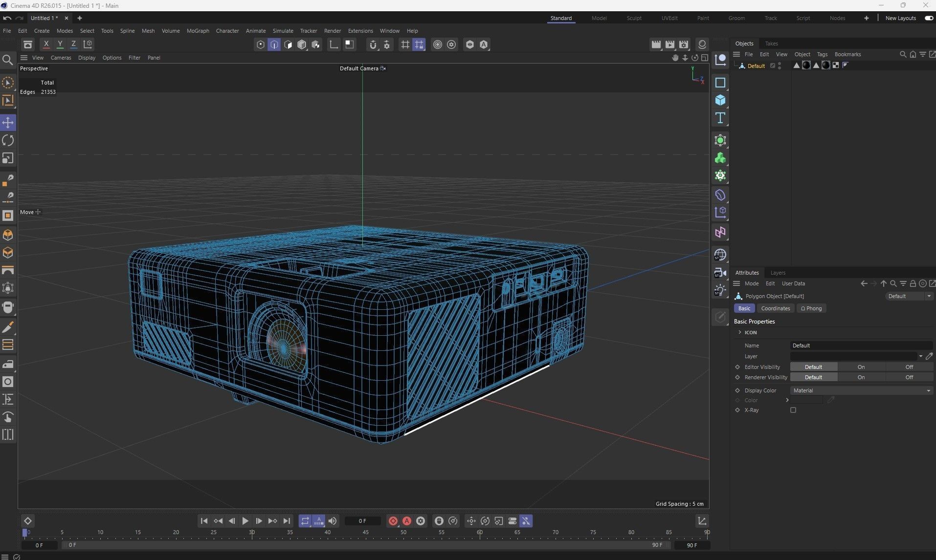936x560 pixels.
Task: Go to end of animation
Action: click(x=287, y=521)
